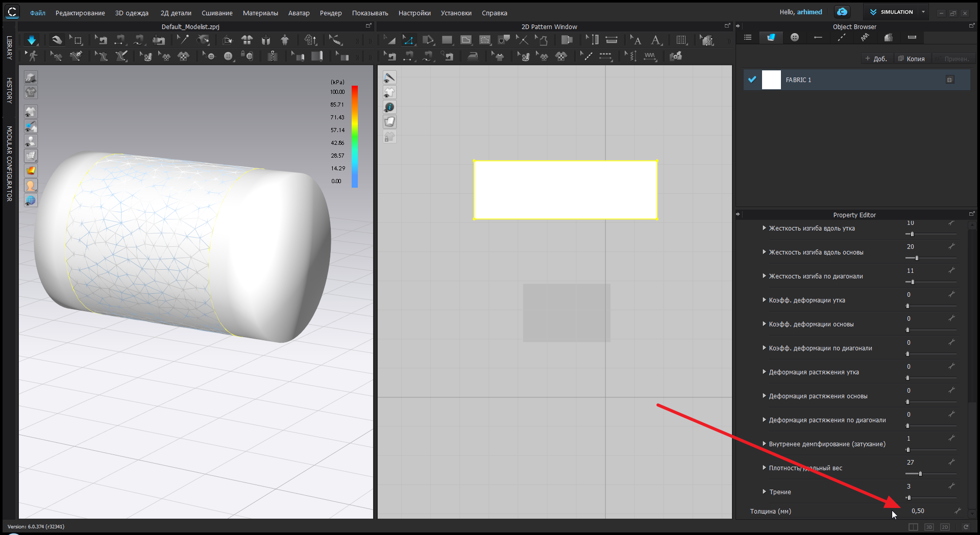Open the Материалы menu

[x=260, y=13]
